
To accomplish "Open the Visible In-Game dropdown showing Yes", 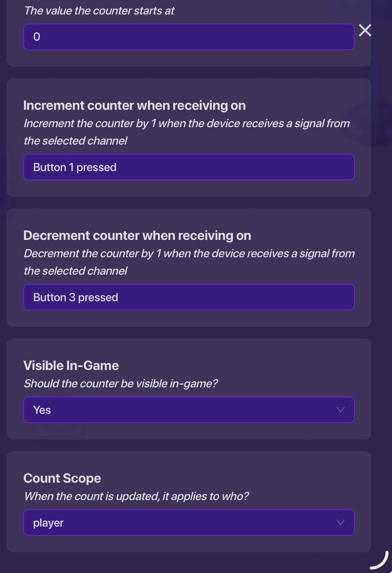I will pos(189,410).
